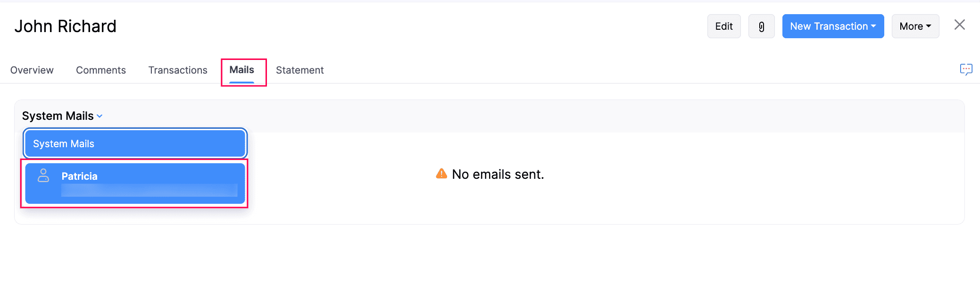Open the Statement tab
Viewport: 980px width, 284px height.
pyautogui.click(x=299, y=70)
